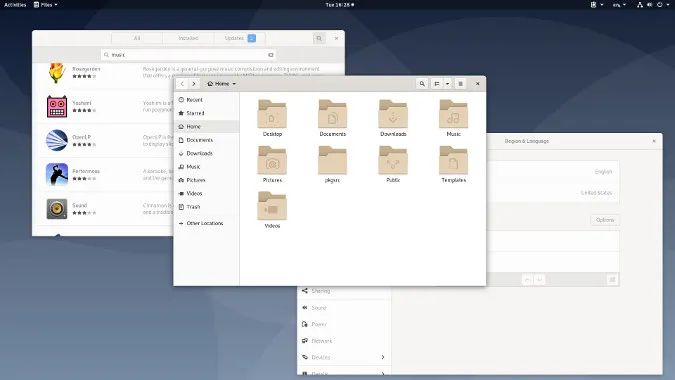675x380 pixels.
Task: Toggle search button in Software header
Action: tap(319, 38)
